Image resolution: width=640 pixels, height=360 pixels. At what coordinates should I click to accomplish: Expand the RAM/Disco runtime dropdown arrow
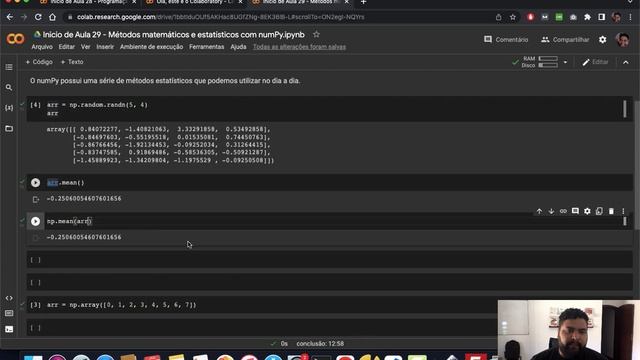coord(565,62)
